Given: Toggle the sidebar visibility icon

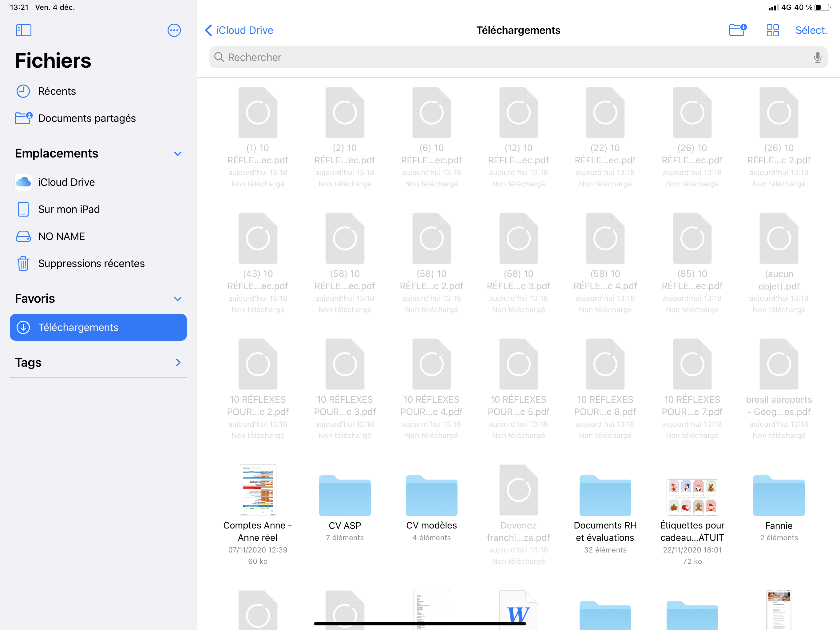Looking at the screenshot, I should [24, 30].
